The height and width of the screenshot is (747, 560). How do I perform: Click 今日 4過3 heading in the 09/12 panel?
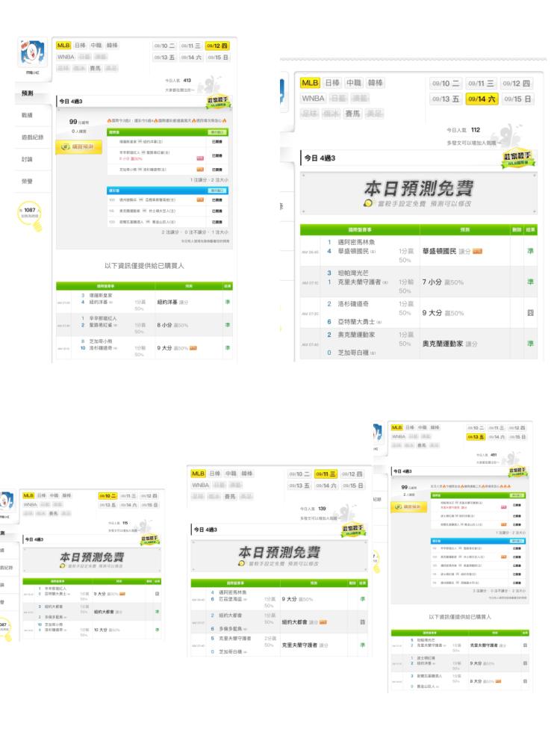point(71,102)
